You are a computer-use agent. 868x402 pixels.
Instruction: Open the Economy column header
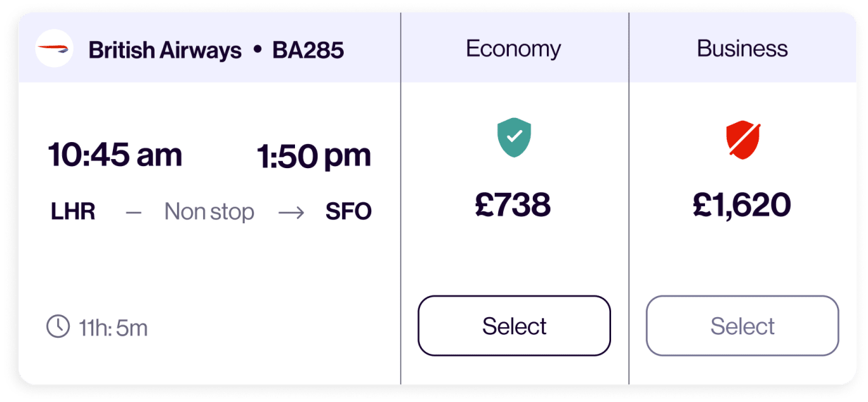click(x=514, y=48)
